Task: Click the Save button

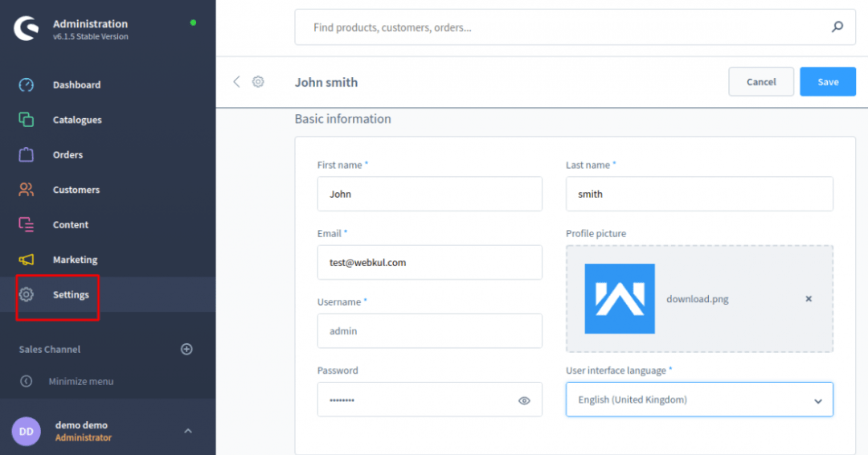Action: pos(828,82)
